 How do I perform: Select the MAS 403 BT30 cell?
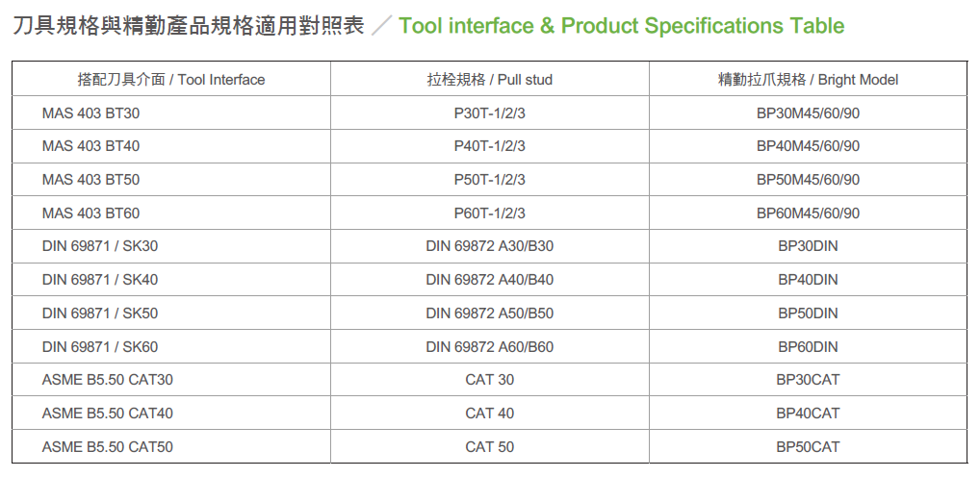click(90, 113)
